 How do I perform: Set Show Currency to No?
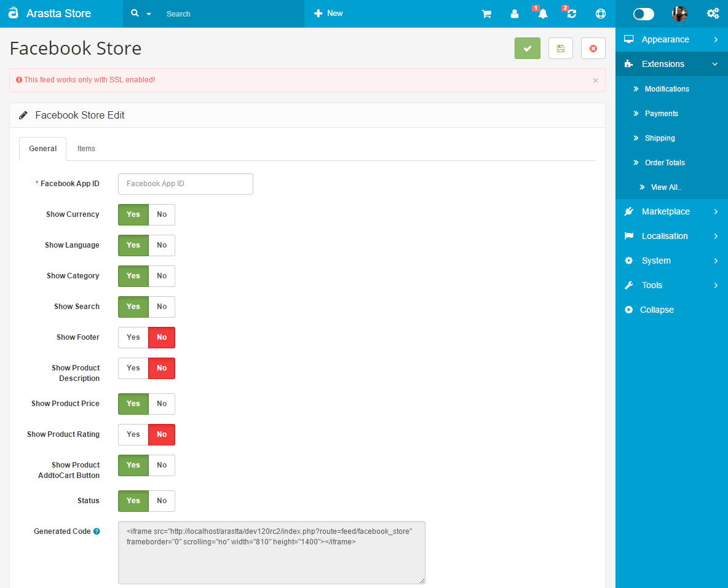162,214
